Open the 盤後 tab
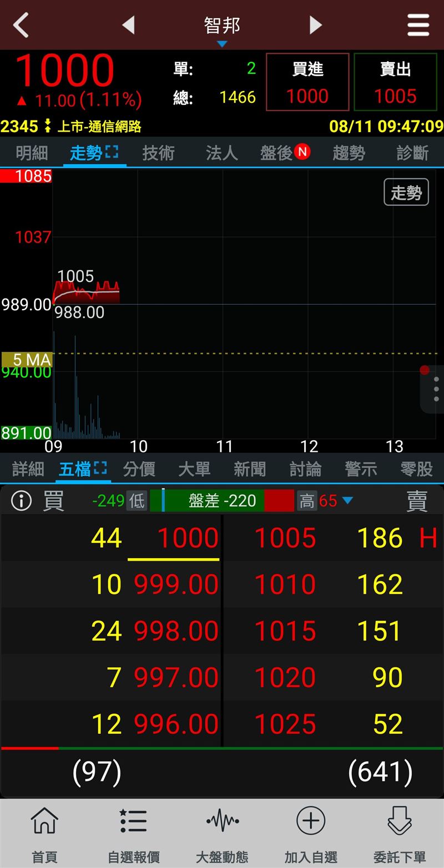 (285, 153)
